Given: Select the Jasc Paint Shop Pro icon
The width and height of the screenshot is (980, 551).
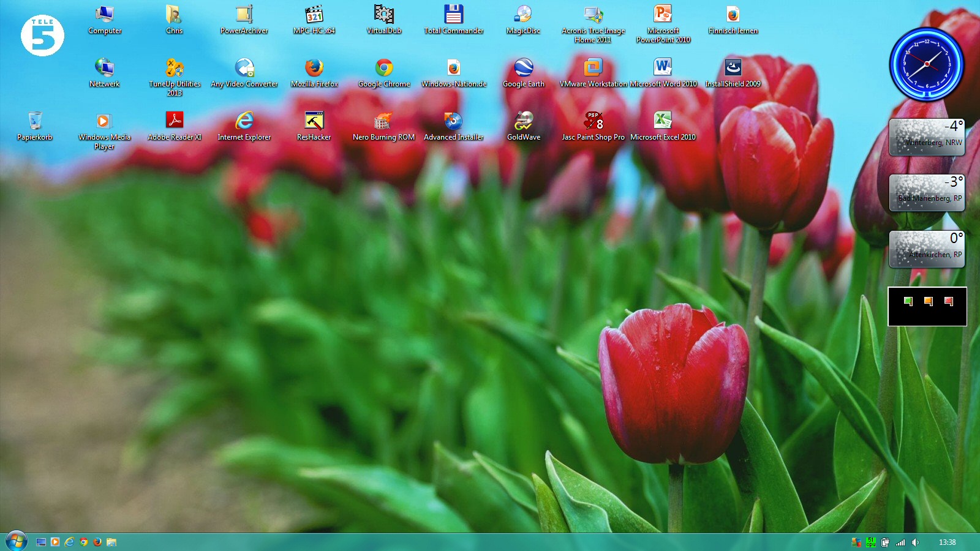Looking at the screenshot, I should click(593, 121).
